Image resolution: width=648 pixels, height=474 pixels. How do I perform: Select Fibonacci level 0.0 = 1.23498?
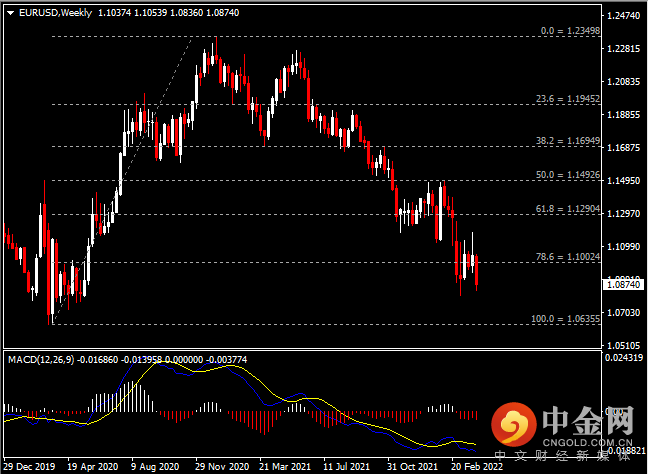click(x=570, y=31)
